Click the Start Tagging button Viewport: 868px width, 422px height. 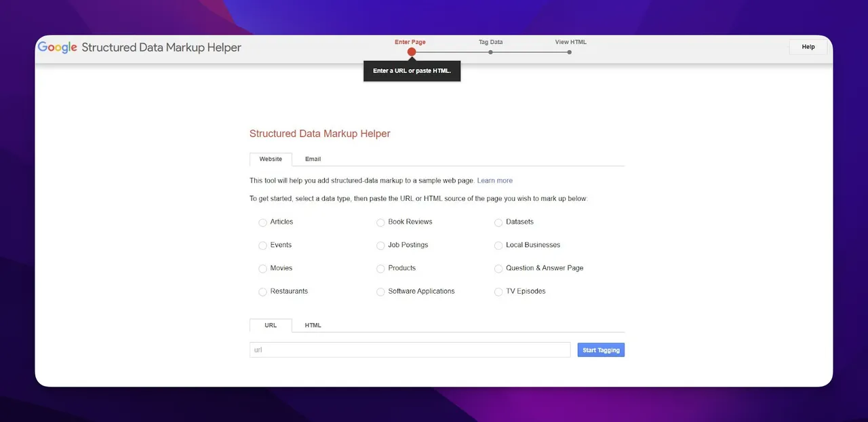click(601, 350)
